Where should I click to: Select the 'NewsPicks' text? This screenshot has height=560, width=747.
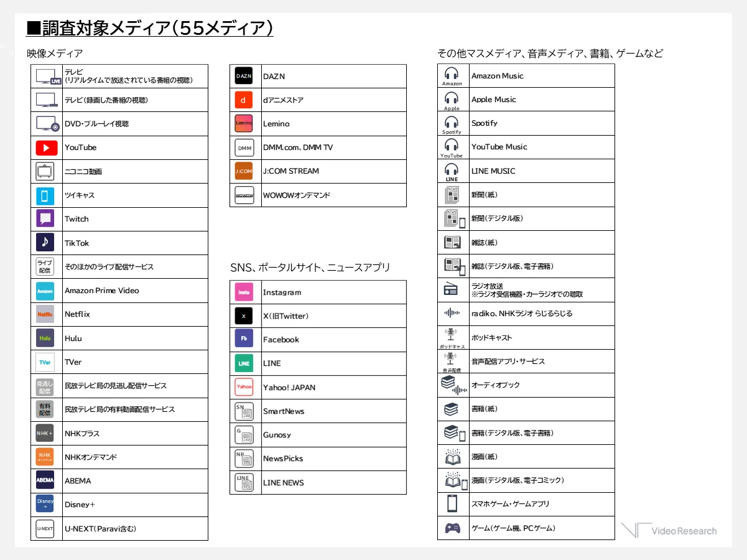(x=283, y=458)
